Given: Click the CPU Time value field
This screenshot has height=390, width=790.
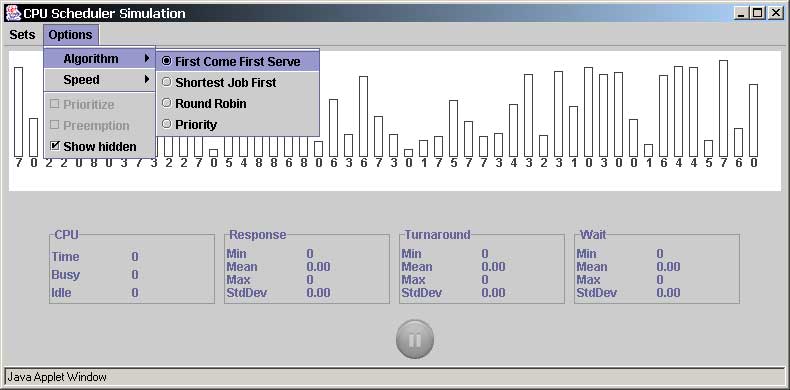Looking at the screenshot, I should (x=135, y=256).
